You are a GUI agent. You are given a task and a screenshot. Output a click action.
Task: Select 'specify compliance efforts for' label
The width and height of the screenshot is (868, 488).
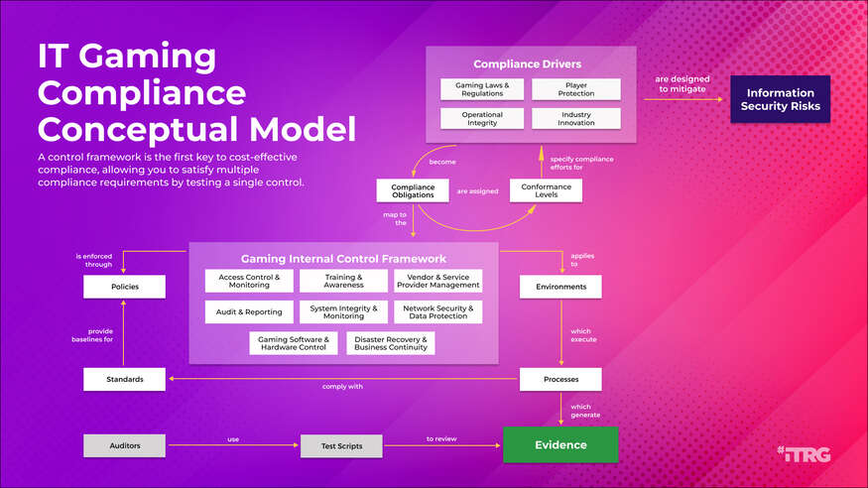[x=581, y=163]
